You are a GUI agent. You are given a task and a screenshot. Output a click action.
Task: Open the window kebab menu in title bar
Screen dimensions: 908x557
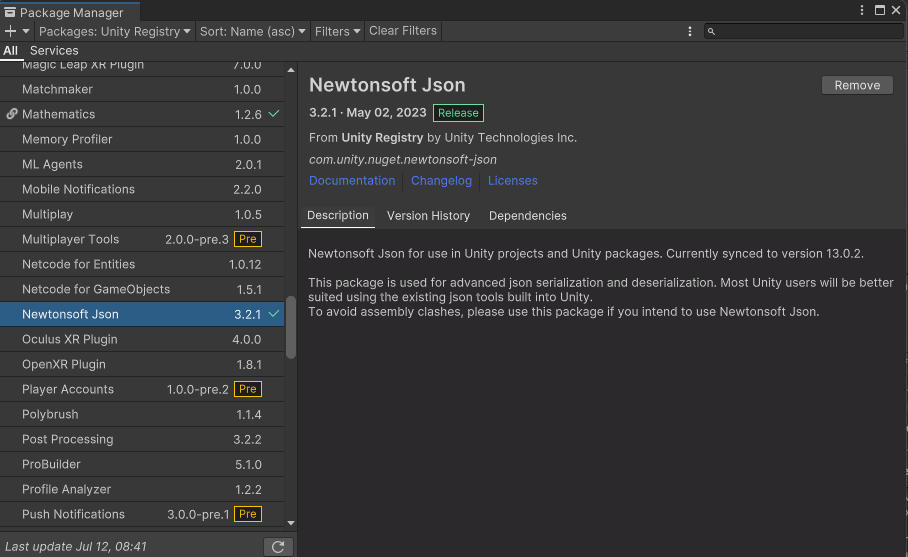pyautogui.click(x=862, y=10)
